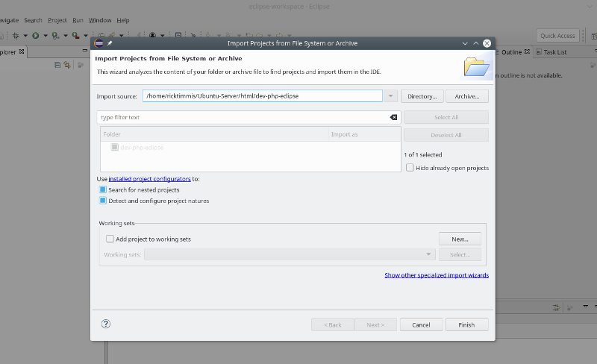This screenshot has height=364, width=597.
Task: Open the Search menu
Action: 33,20
